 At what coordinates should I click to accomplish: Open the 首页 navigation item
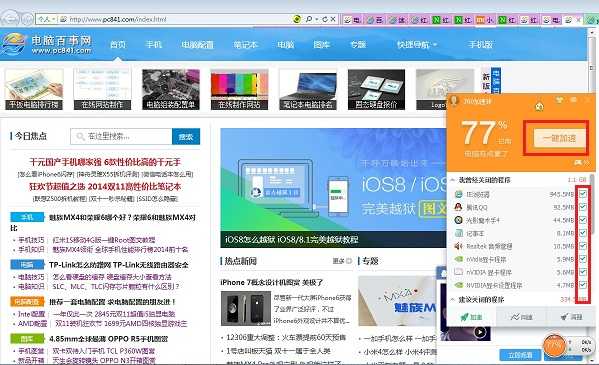[118, 45]
